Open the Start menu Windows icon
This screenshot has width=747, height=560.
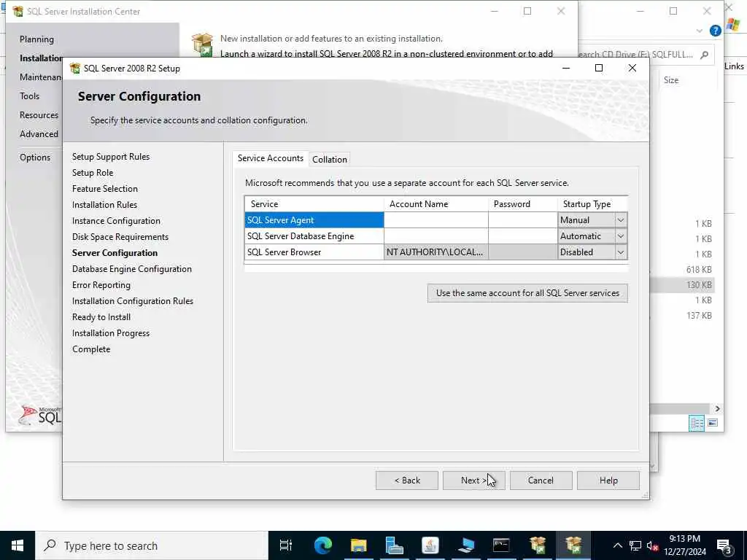[x=18, y=545]
